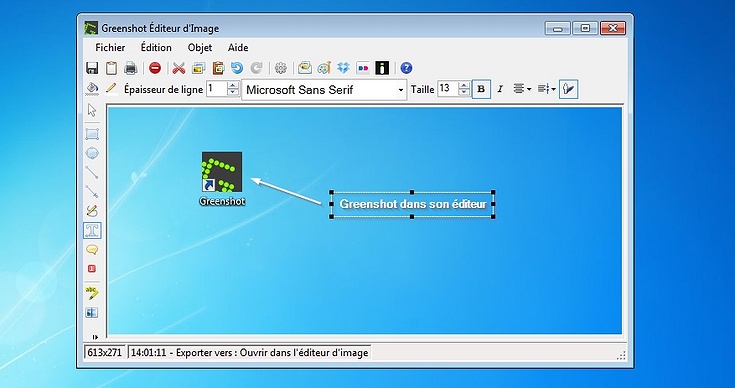
Task: Open the Aide menu
Action: pos(238,48)
